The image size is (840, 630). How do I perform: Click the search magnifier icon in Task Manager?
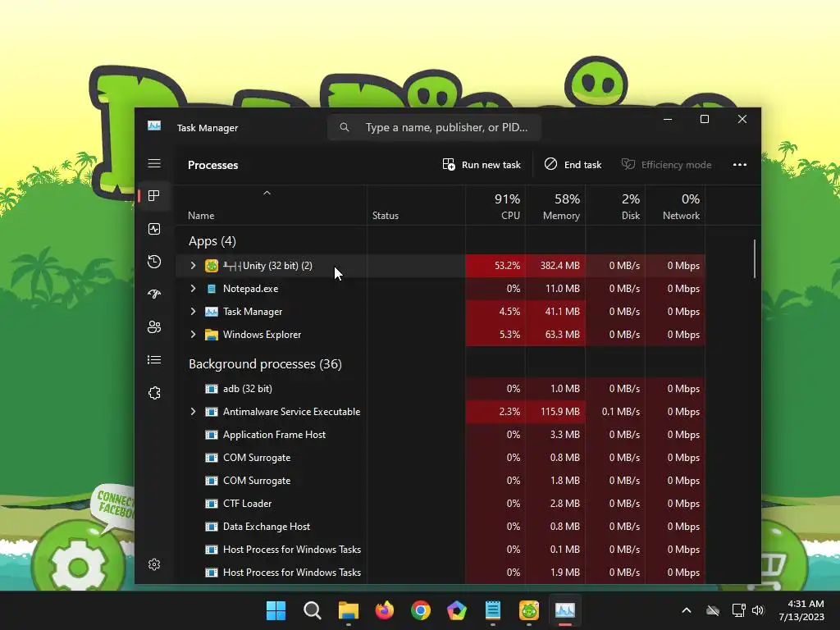pyautogui.click(x=345, y=127)
